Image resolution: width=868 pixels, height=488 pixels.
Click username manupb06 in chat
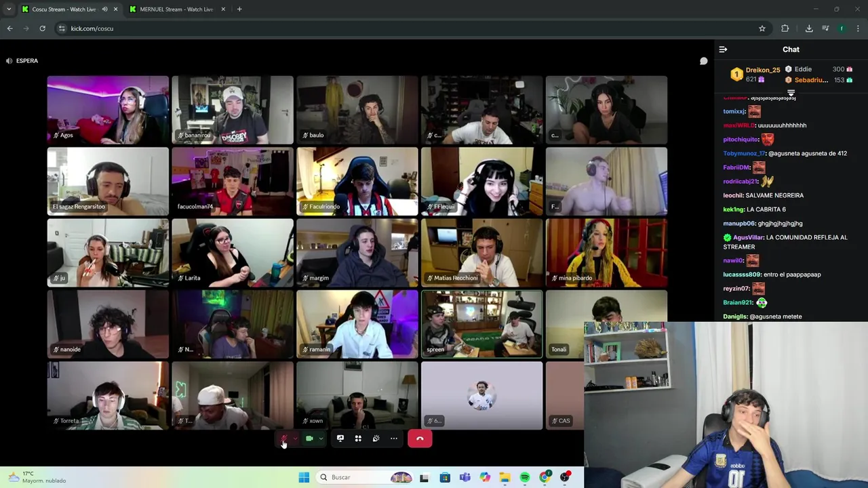738,223
